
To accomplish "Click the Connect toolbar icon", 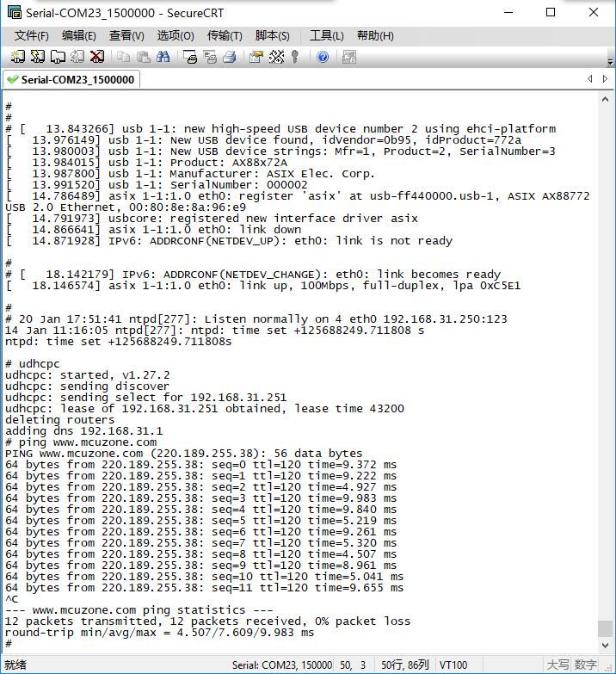I will [x=17, y=57].
